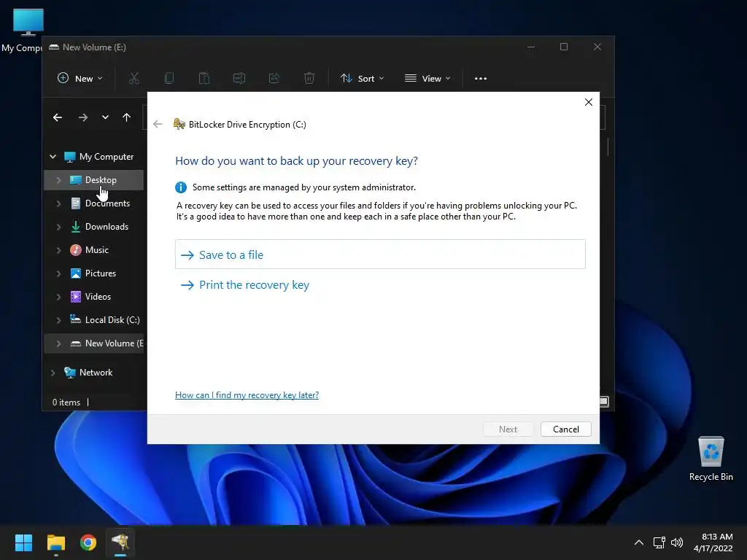Navigate forward in File Explorer
The width and height of the screenshot is (747, 560).
coord(83,117)
